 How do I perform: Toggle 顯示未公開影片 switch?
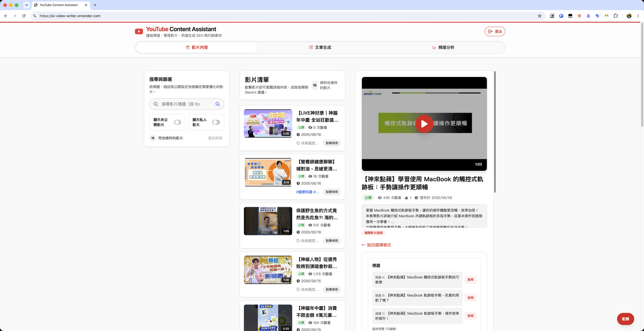coord(177,122)
